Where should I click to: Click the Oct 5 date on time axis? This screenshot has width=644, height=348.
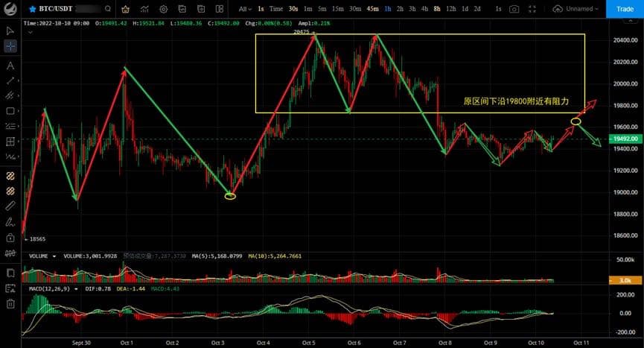coord(308,342)
